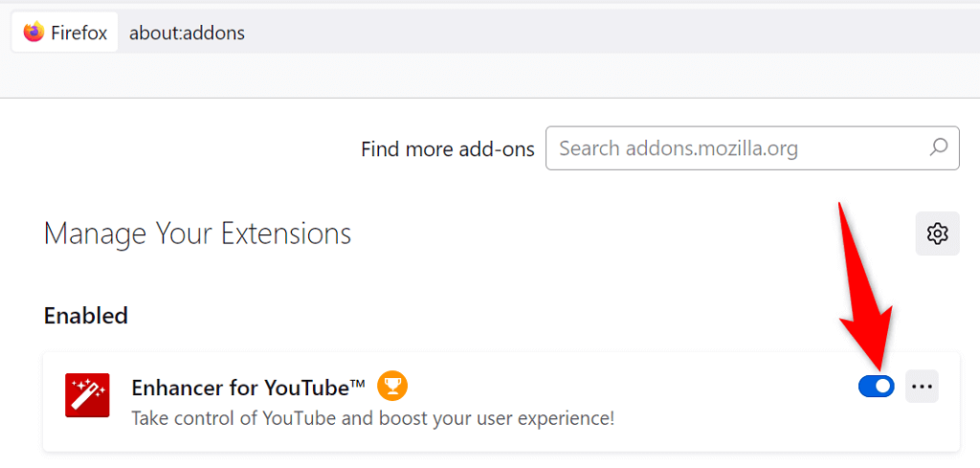Click the Firefox logo in address bar
The width and height of the screenshot is (980, 468).
pos(34,33)
